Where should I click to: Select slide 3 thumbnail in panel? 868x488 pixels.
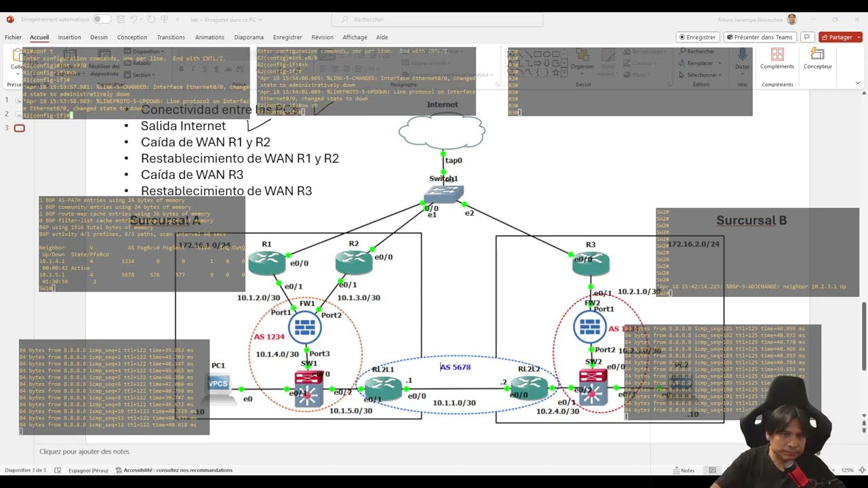[19, 128]
